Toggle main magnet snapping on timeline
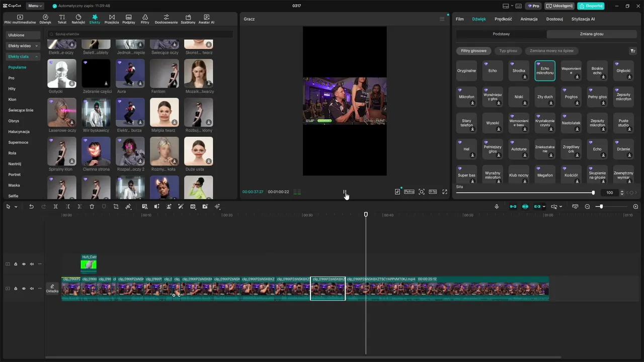Image resolution: width=644 pixels, height=362 pixels. [x=513, y=207]
